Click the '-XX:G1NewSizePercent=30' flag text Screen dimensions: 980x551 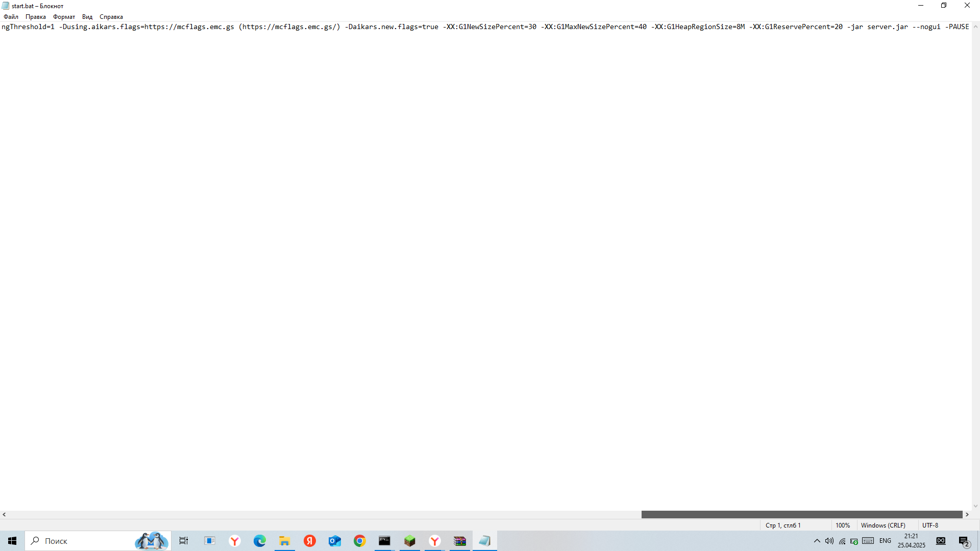click(489, 27)
